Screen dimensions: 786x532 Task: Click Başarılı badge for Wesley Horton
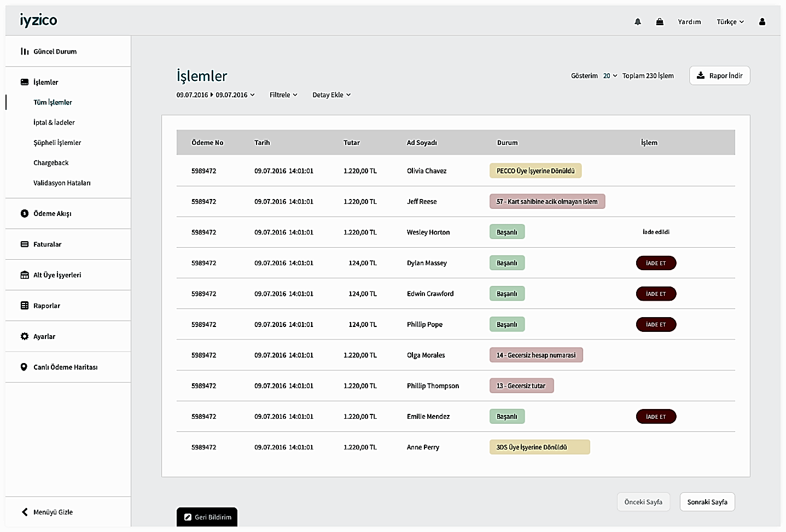point(507,232)
